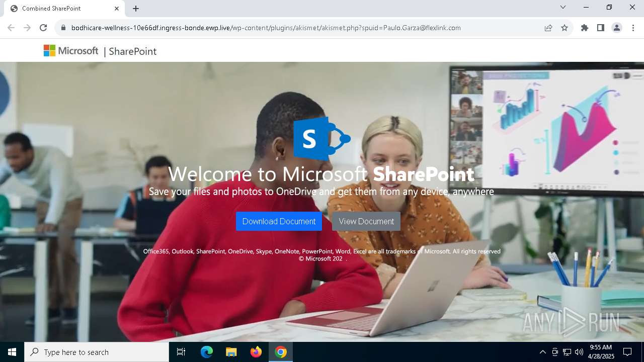
Task: Show hidden system tray icons
Action: (542, 352)
